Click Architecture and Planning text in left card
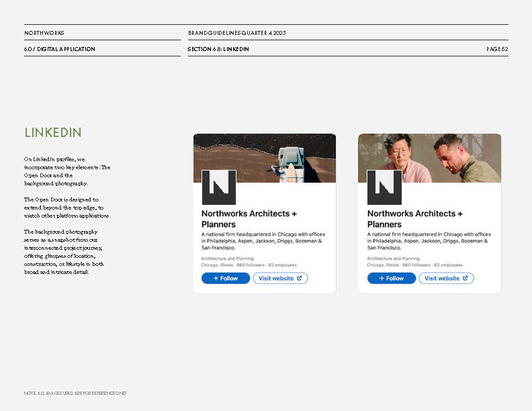Screen dimensions: 532x411 coord(227,259)
